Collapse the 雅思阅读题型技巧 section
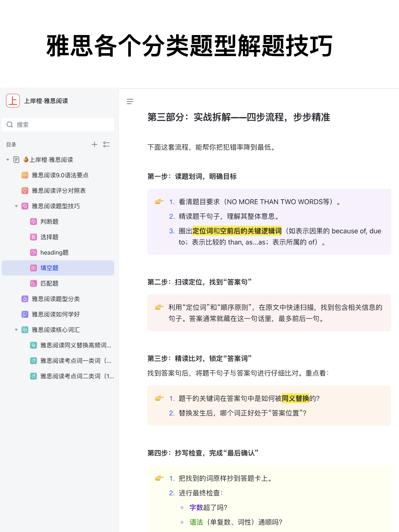 (16, 206)
